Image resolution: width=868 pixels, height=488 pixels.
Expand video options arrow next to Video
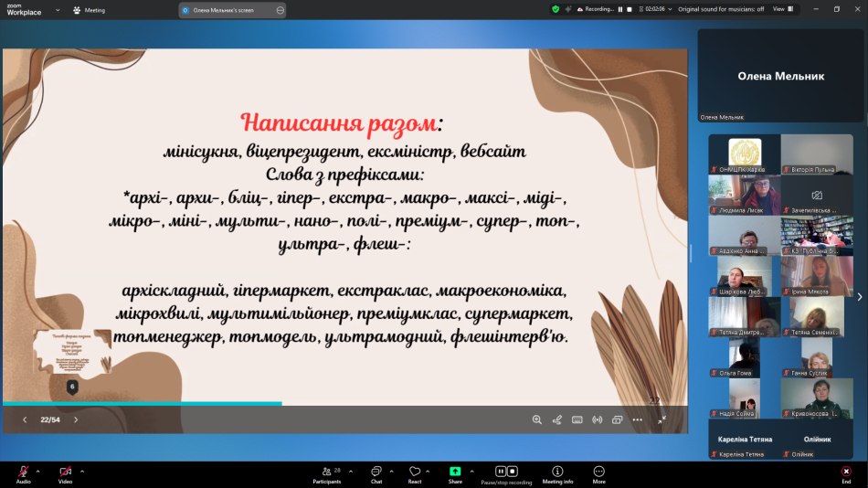[82, 472]
